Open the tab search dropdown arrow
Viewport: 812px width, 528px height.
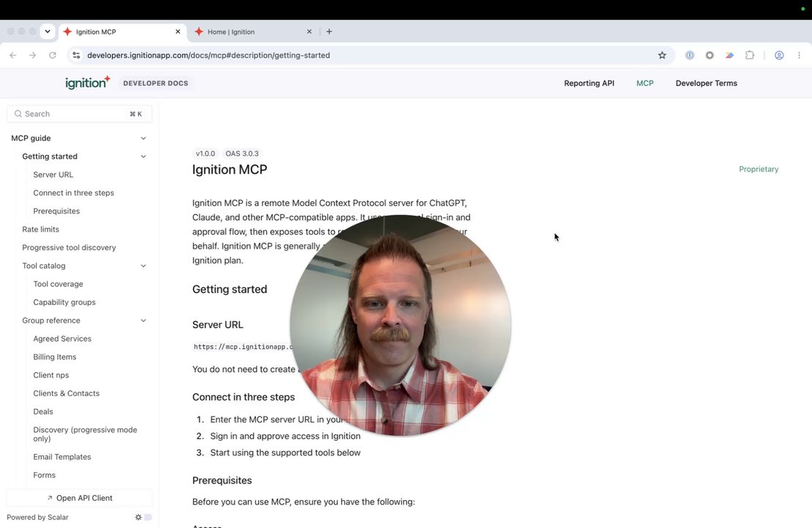coord(48,32)
